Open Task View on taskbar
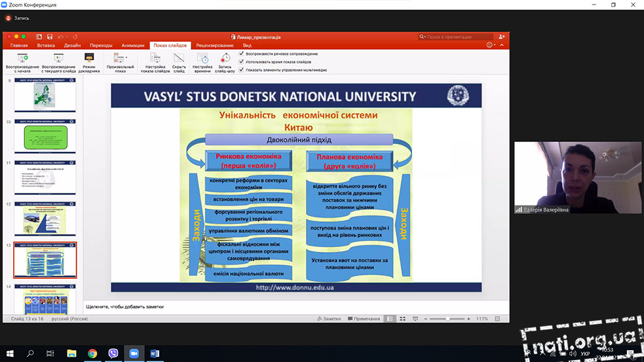 point(50,353)
